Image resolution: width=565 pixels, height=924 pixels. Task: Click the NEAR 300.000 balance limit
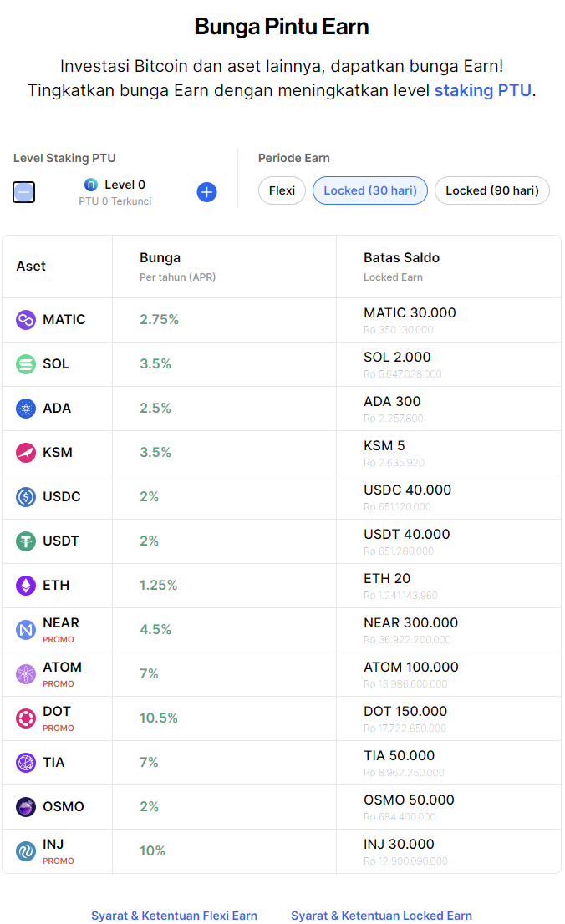411,623
